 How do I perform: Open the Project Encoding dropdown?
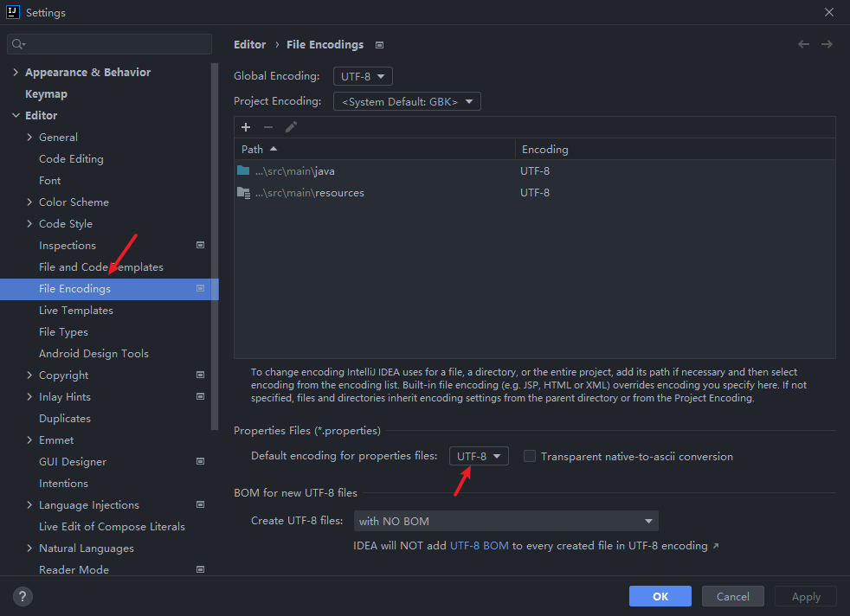[407, 101]
